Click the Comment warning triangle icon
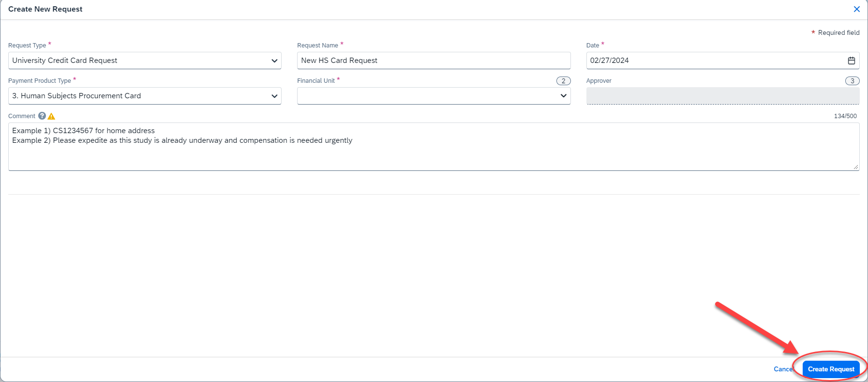The width and height of the screenshot is (868, 382). coord(51,116)
